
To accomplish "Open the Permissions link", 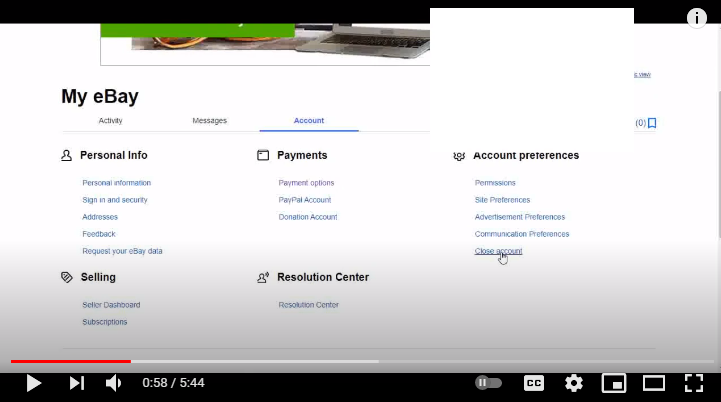I will pyautogui.click(x=495, y=183).
